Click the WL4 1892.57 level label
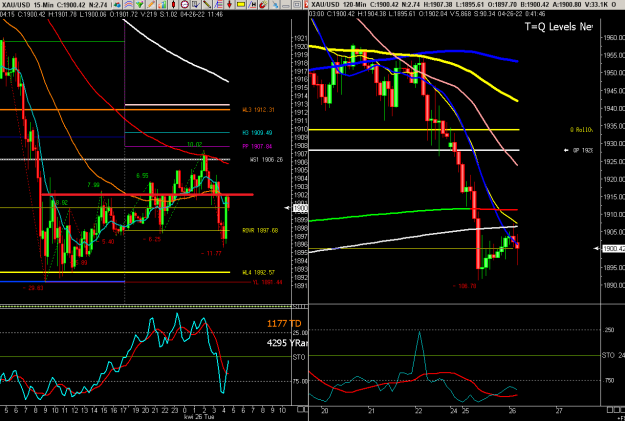This screenshot has height=421, width=625. coord(258,273)
